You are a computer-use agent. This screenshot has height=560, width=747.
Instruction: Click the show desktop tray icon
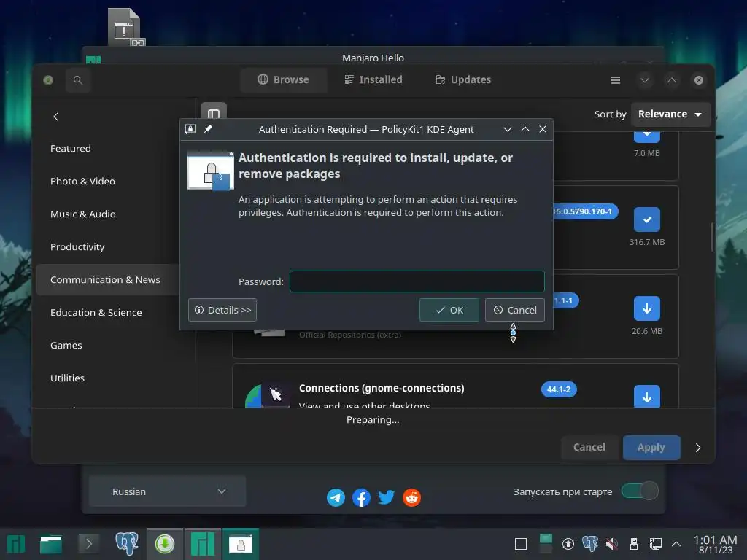pyautogui.click(x=521, y=544)
